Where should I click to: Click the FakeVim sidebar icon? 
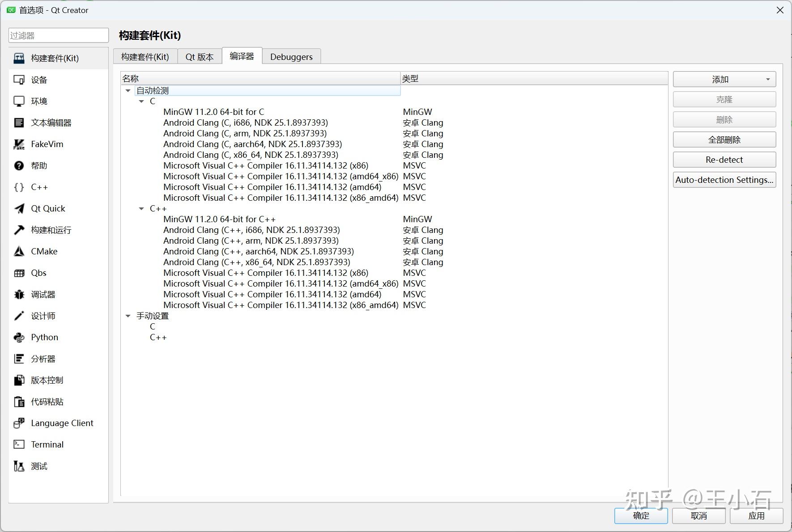pyautogui.click(x=46, y=144)
